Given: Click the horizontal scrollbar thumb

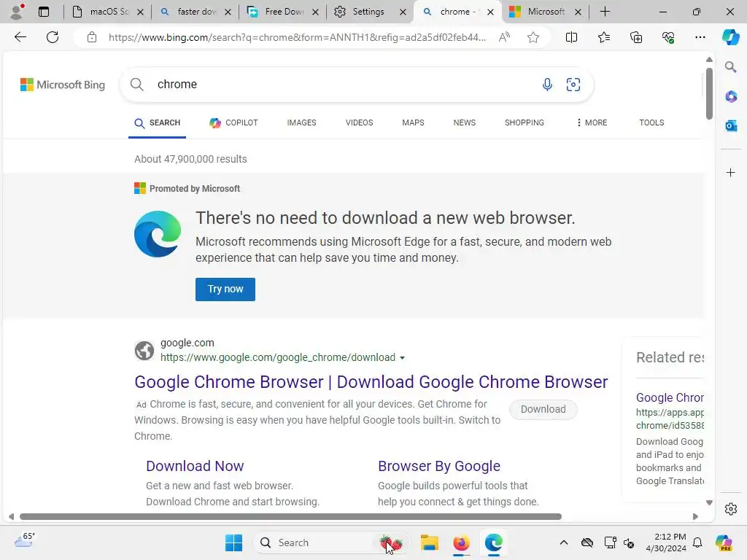Looking at the screenshot, I should coord(290,517).
